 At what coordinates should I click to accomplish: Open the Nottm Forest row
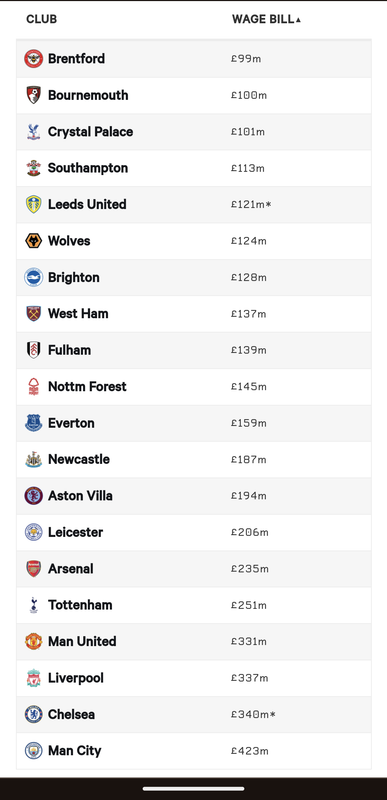pos(194,387)
